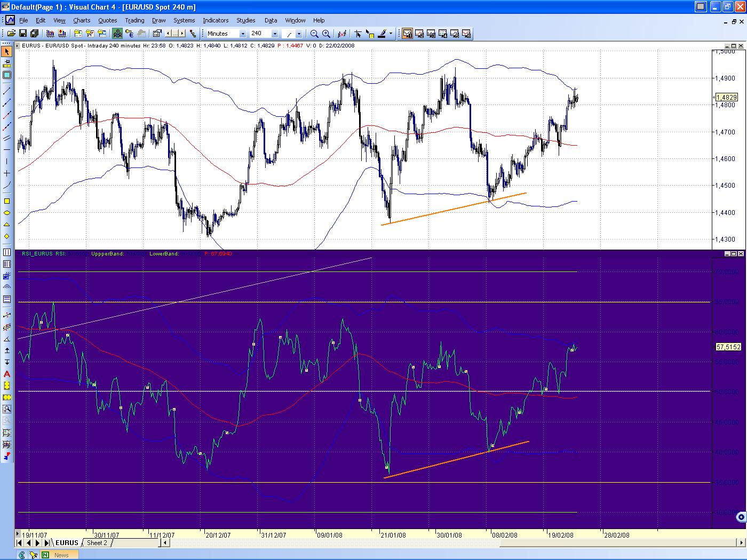Open the Minutes time unit dropdown
Image resolution: width=747 pixels, height=560 pixels.
[243, 34]
